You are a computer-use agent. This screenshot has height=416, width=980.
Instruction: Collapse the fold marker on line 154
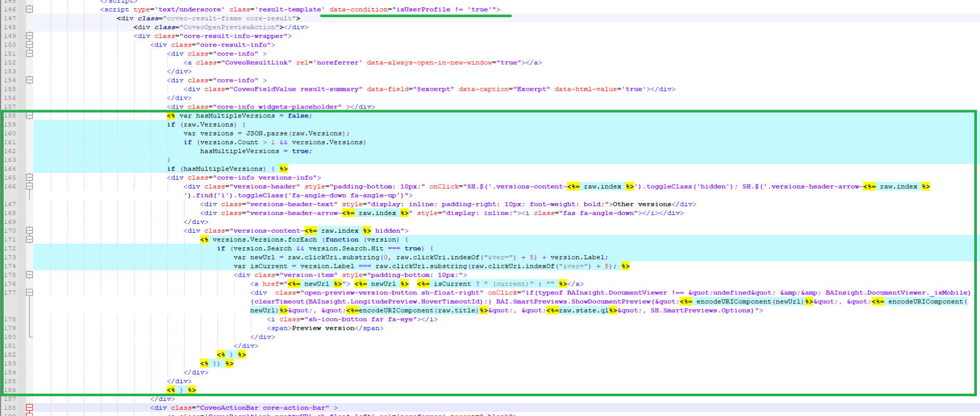[x=29, y=80]
